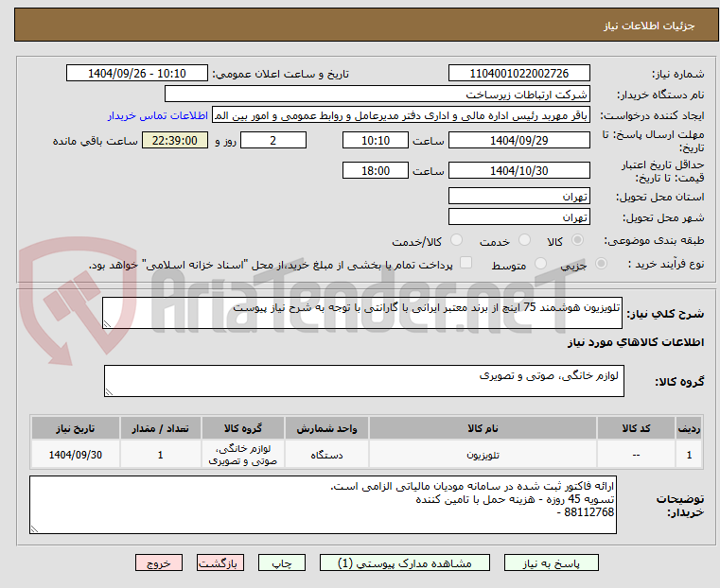The width and height of the screenshot is (720, 588).
Task: Click the بازگشت back button
Action: point(220,562)
